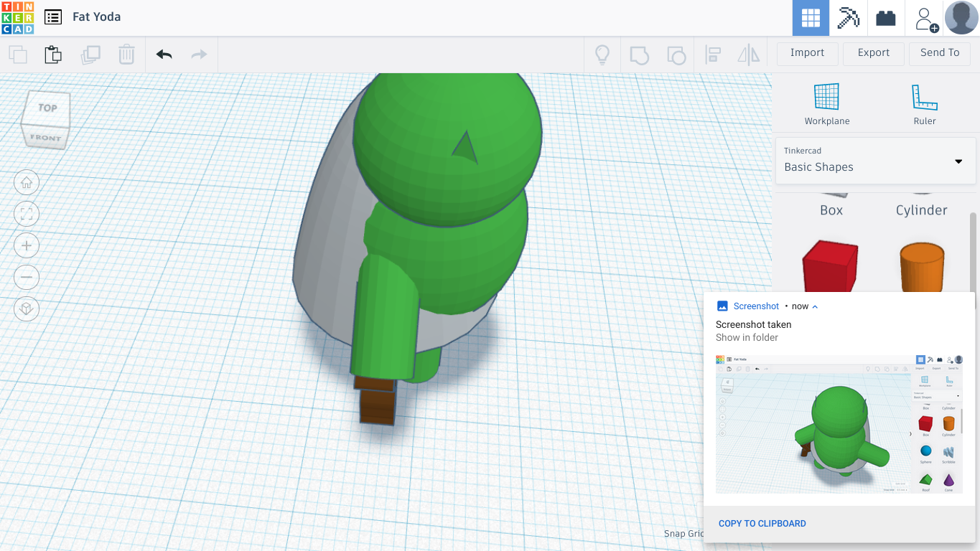The image size is (980, 551).
Task: Redo the last action
Action: click(x=199, y=55)
